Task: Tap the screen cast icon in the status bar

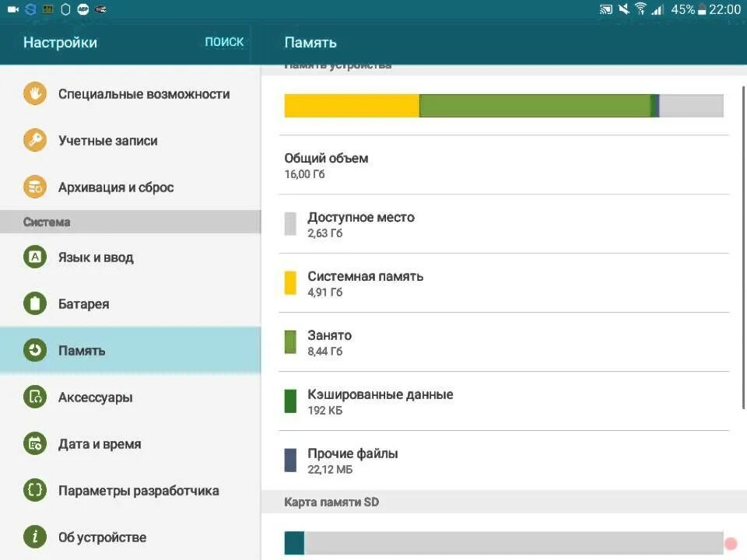Action: [606, 9]
